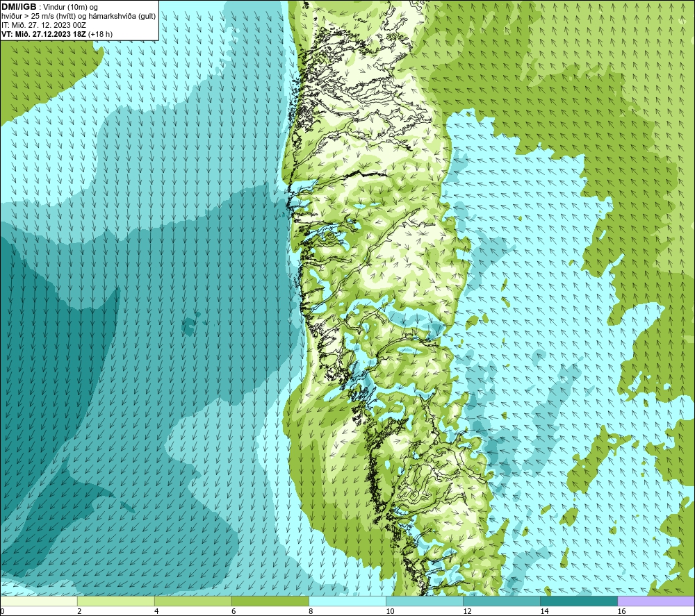Click the legend scale label '14'
Viewport: 695px width, 616px height.
[544, 611]
